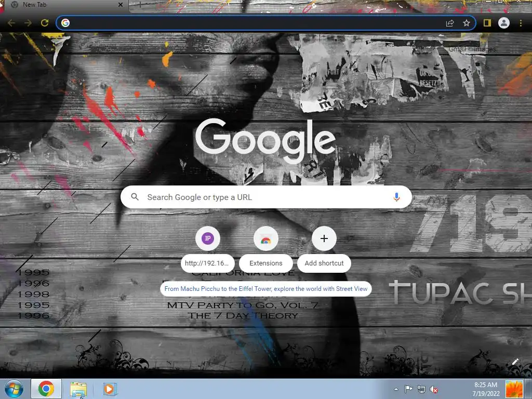Open Windows Explorer from the taskbar
532x399 pixels.
[x=78, y=389]
